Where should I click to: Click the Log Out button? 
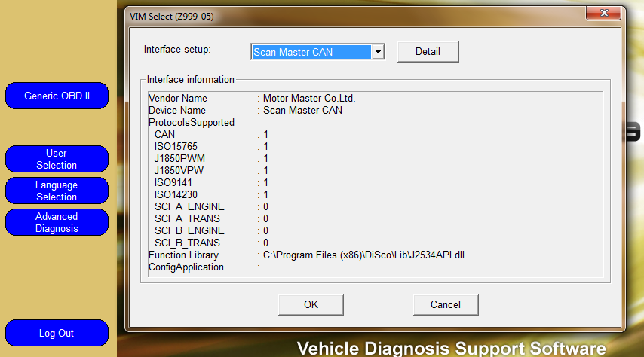[x=57, y=333]
